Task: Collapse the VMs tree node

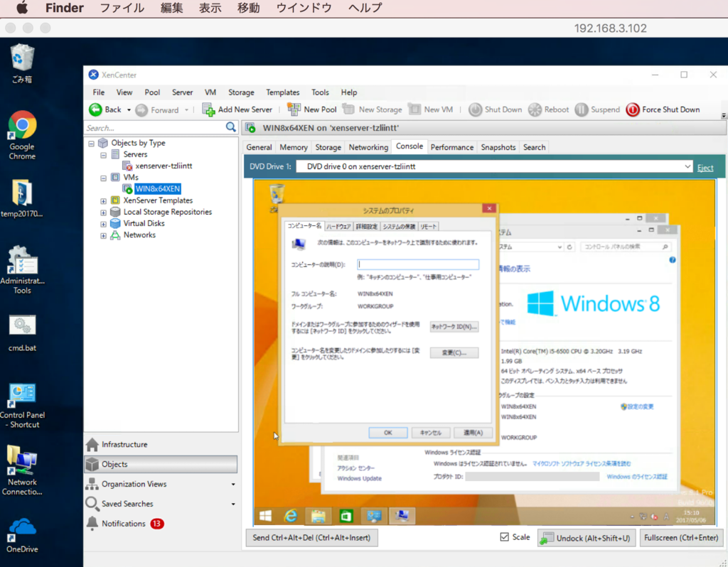Action: pos(104,178)
